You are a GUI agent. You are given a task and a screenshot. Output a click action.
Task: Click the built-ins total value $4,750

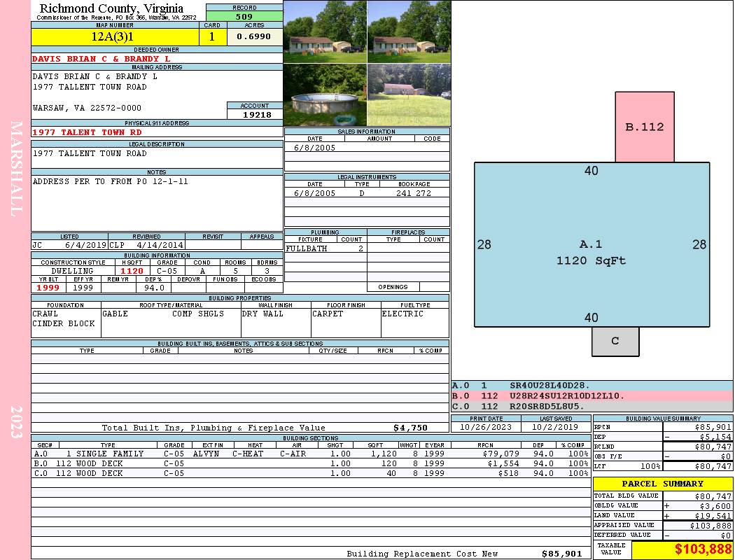point(410,428)
